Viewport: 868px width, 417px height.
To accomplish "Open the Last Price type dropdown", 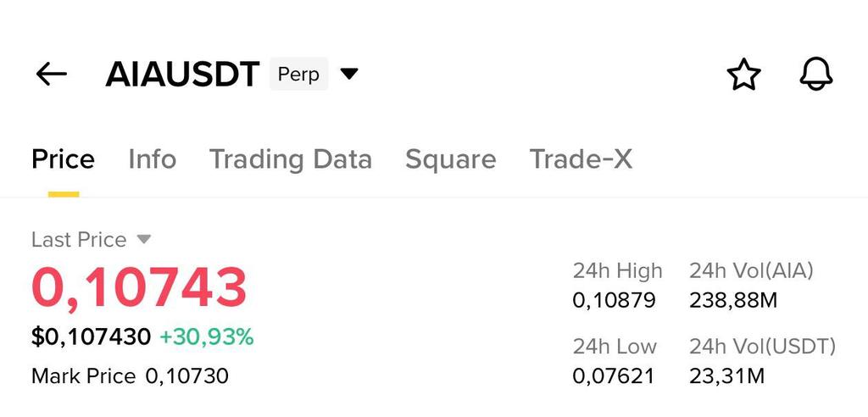I will pyautogui.click(x=144, y=240).
